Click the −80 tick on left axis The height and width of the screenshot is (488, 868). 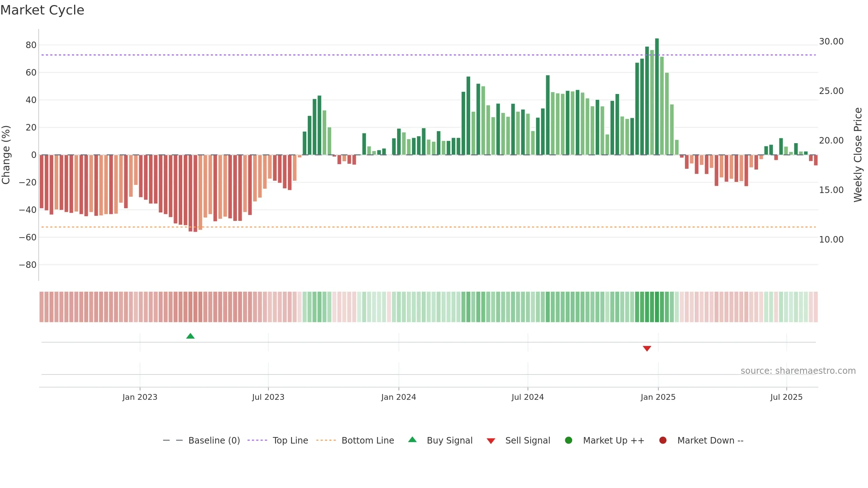pos(28,265)
